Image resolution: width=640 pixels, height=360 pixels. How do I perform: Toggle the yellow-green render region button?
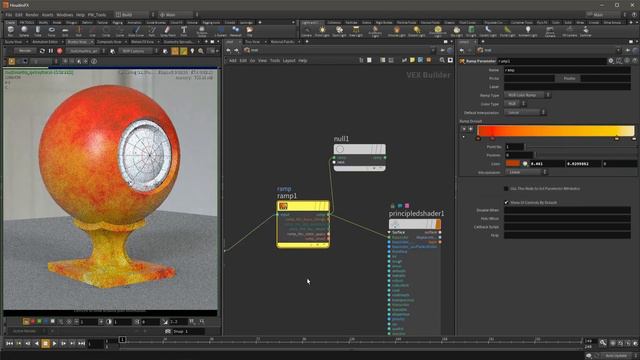pyautogui.click(x=184, y=51)
